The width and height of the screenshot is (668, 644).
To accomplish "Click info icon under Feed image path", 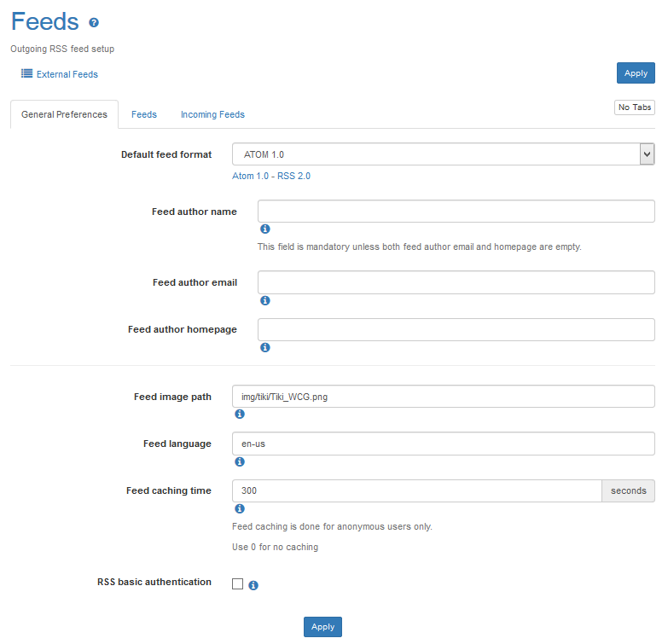I will [239, 414].
